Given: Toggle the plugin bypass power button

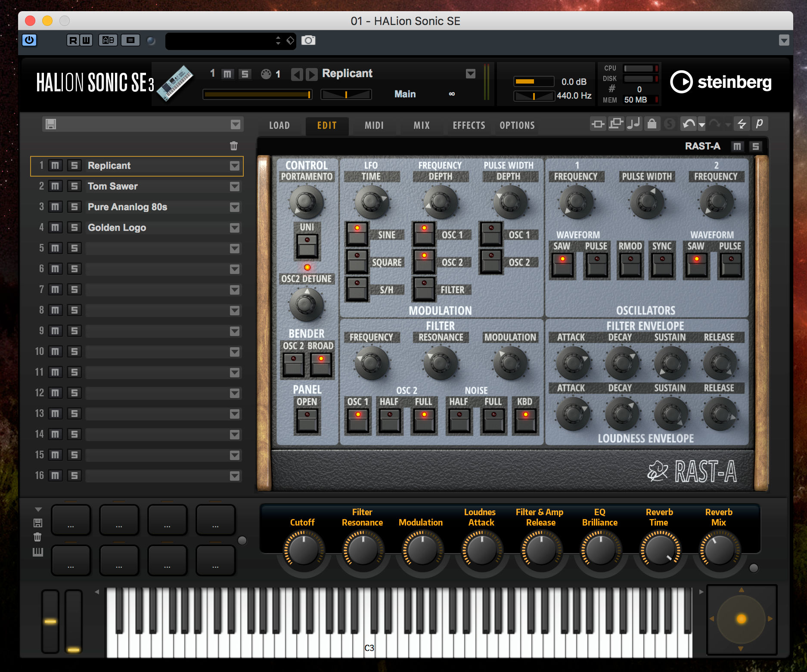Looking at the screenshot, I should pos(29,40).
